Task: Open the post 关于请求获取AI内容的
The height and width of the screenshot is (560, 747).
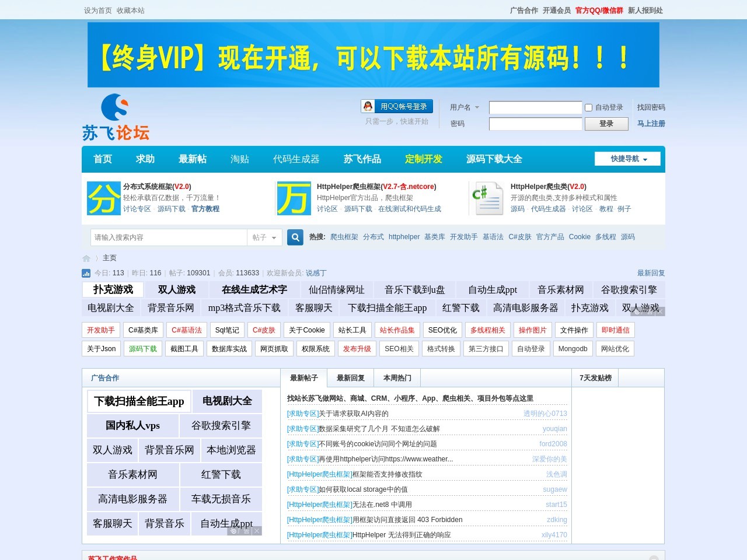Action: [354, 414]
